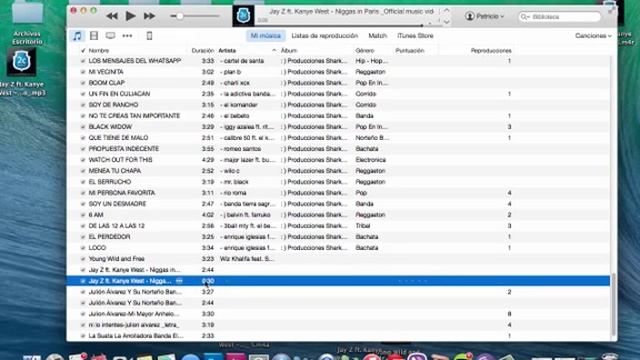Click the down arrow beside the now playing title

pyautogui.click(x=447, y=22)
